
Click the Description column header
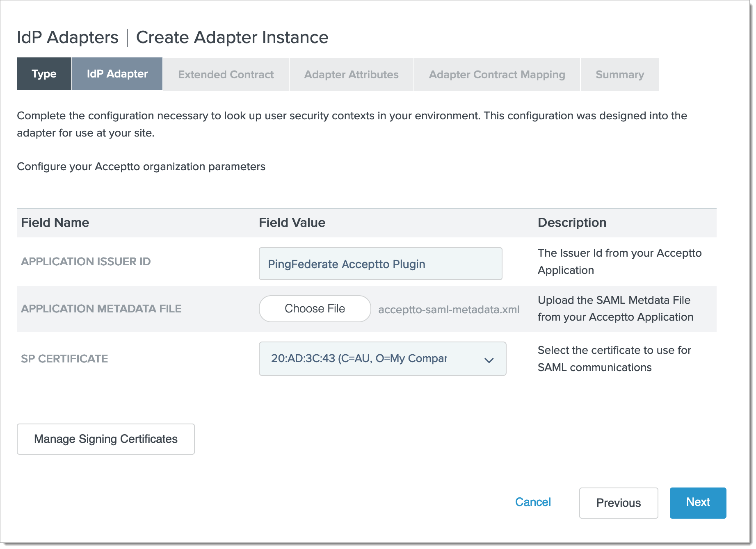click(572, 223)
